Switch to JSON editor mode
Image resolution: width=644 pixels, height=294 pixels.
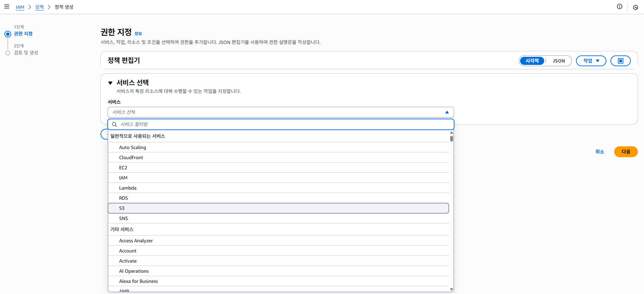(559, 61)
